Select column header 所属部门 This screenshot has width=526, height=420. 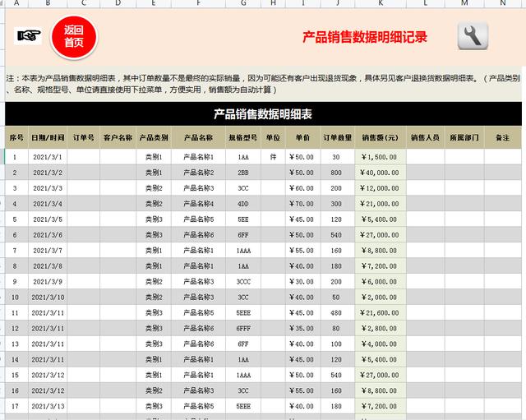pos(464,137)
